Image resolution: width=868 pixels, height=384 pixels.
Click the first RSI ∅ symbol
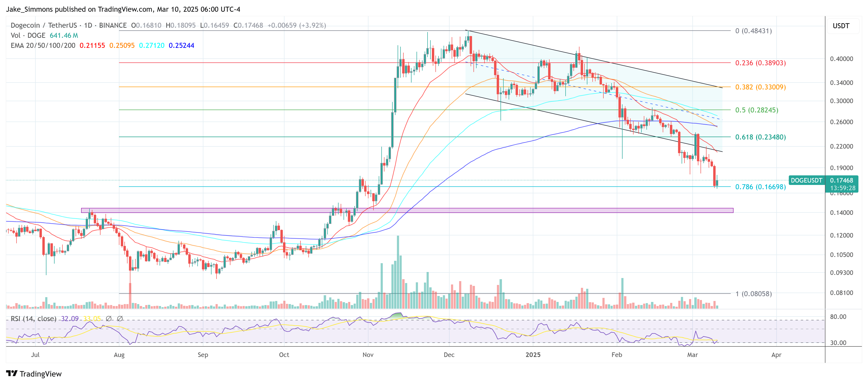pyautogui.click(x=109, y=319)
